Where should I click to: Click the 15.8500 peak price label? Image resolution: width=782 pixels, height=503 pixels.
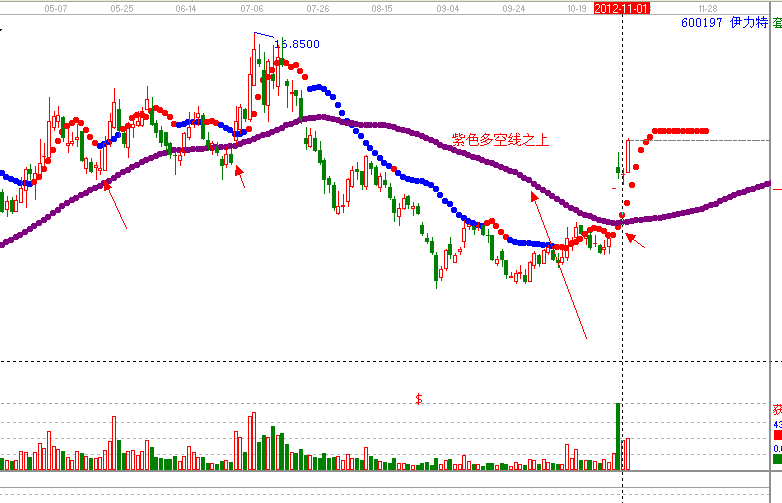pyautogui.click(x=298, y=44)
